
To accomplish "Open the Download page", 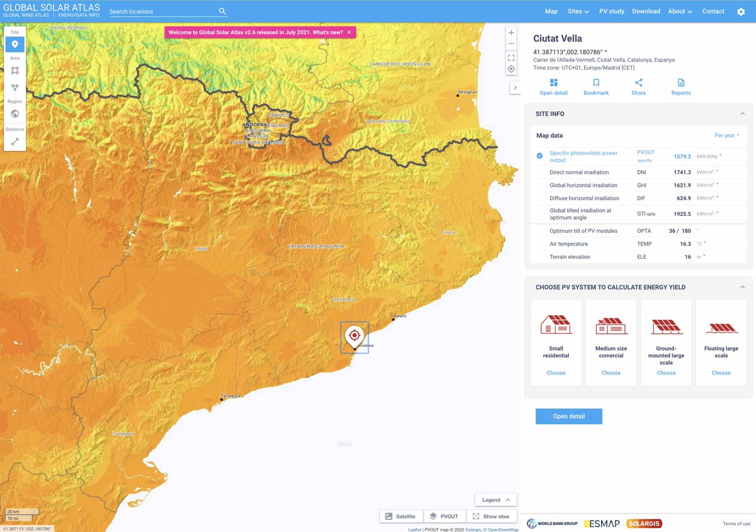I will 646,11.
